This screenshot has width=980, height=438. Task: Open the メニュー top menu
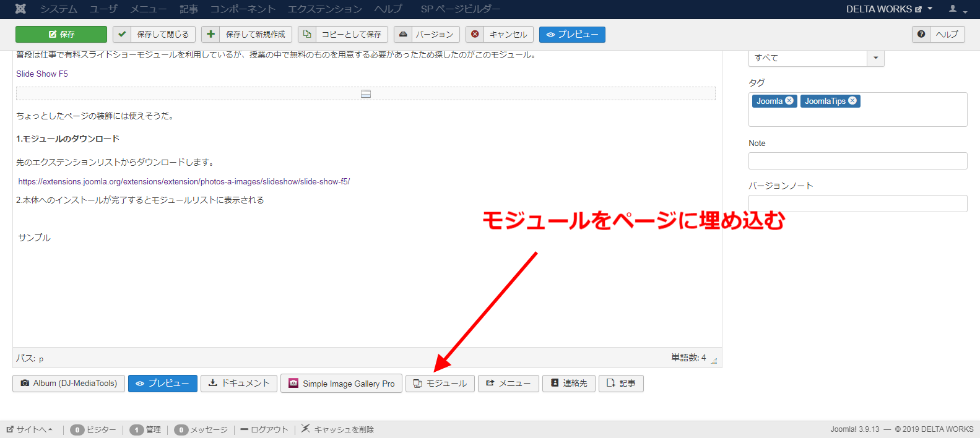pos(148,9)
